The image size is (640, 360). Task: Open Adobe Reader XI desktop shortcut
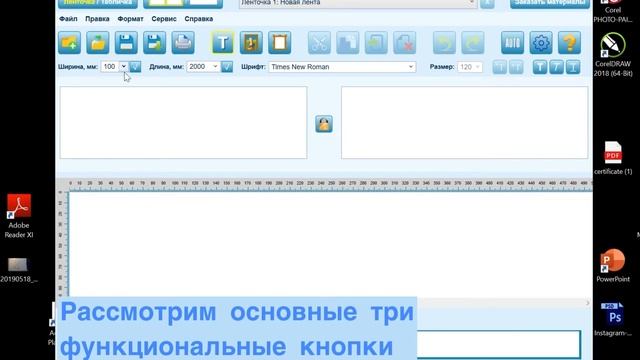pos(19,216)
